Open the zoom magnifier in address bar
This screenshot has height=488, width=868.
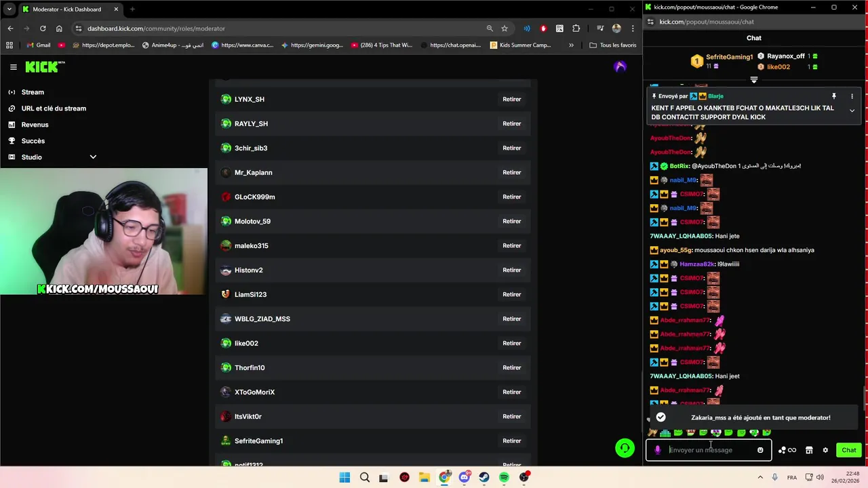490,28
